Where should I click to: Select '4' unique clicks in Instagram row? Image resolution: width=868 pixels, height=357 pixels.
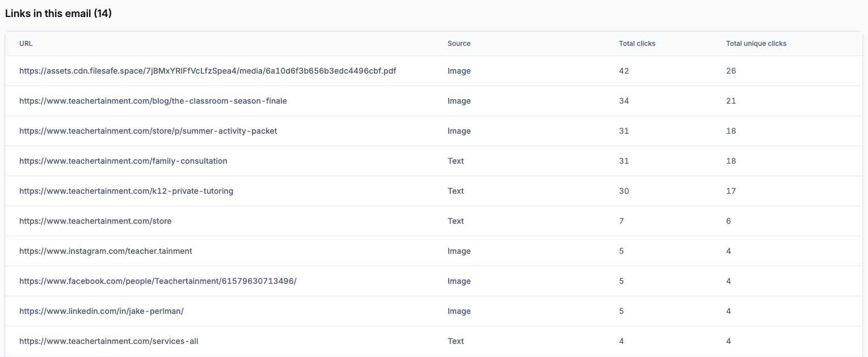pos(728,251)
